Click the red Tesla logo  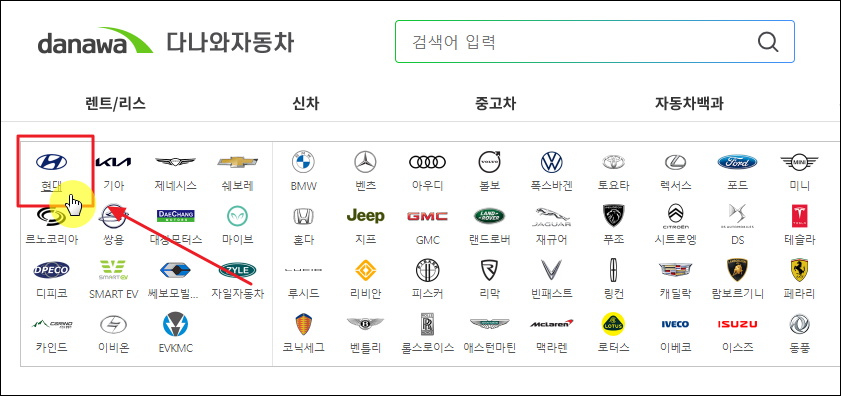pyautogui.click(x=799, y=216)
